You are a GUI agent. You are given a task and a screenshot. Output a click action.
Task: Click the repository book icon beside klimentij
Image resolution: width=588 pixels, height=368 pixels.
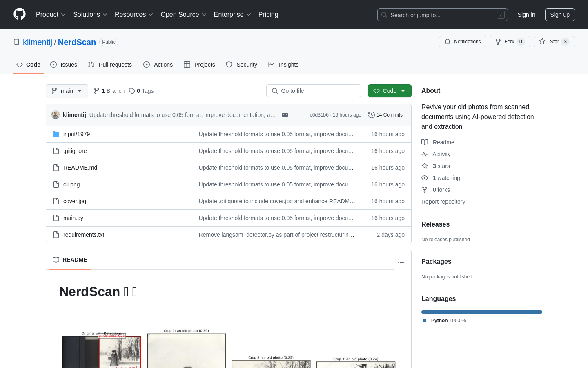pyautogui.click(x=16, y=42)
